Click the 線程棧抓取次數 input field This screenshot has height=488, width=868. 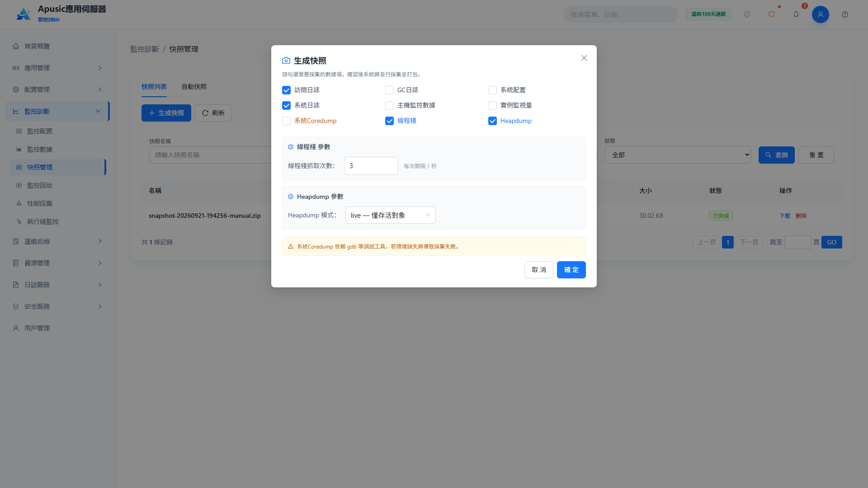point(371,166)
